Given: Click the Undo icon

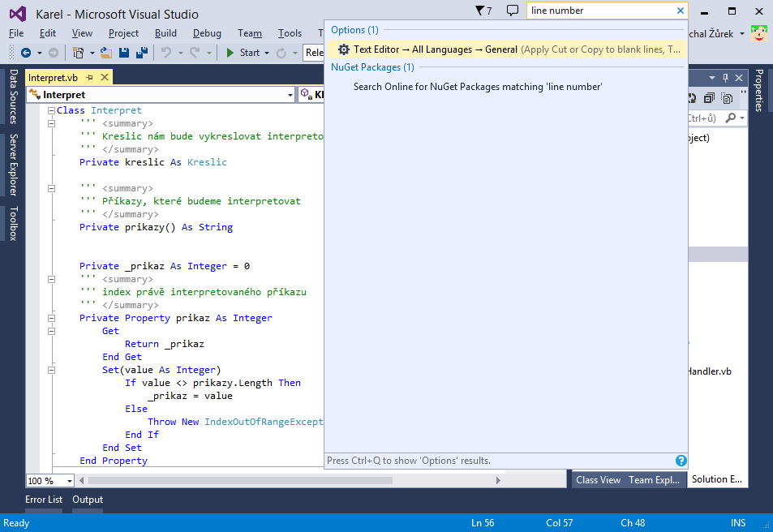Looking at the screenshot, I should (166, 52).
